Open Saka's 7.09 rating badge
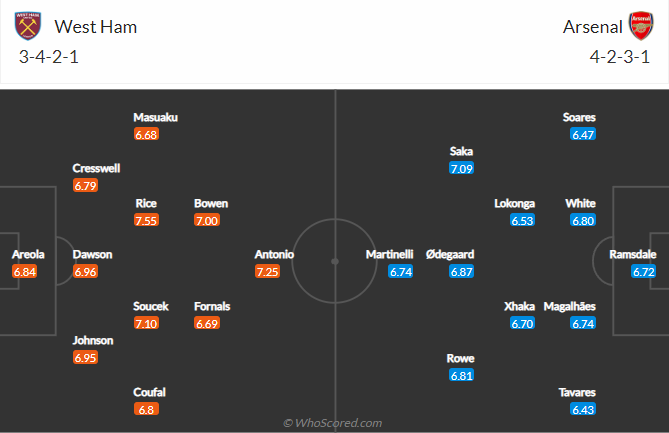The width and height of the screenshot is (669, 433). (x=461, y=168)
